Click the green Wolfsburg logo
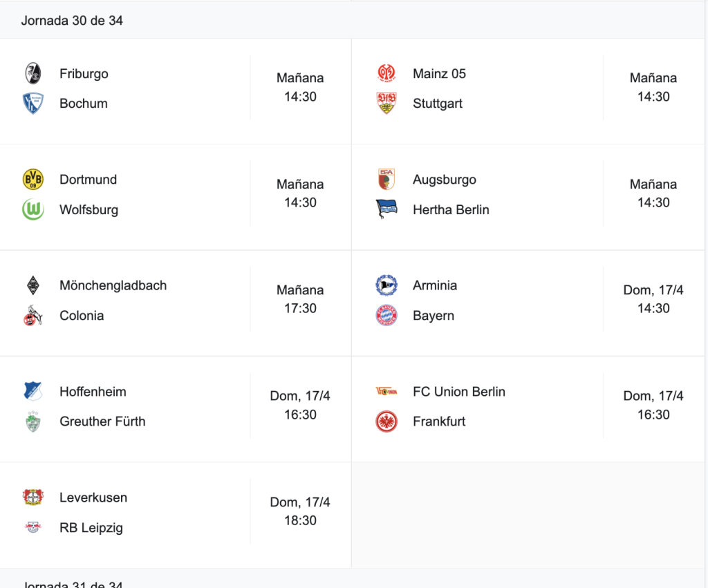 [33, 209]
